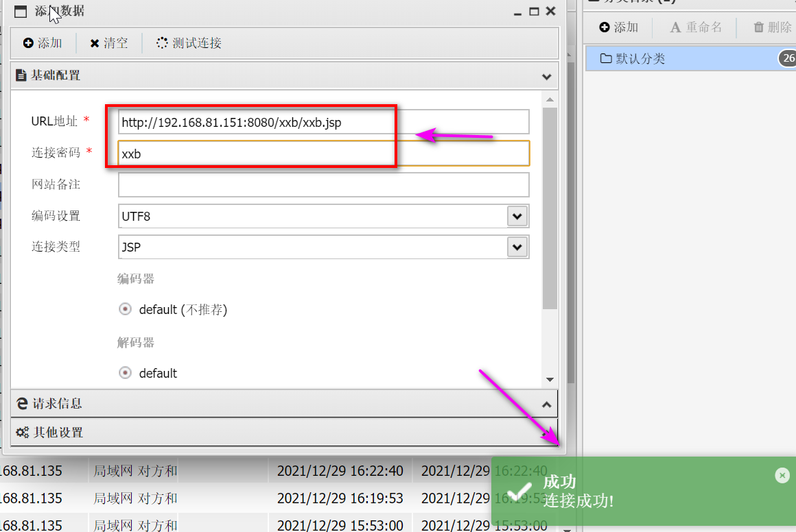Select the default (不推荐) encoder radio button
This screenshot has height=532, width=796.
125,309
